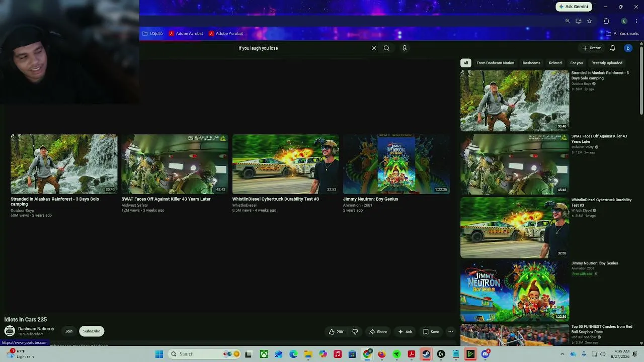
Task: Open the All Bookmarks folder
Action: coord(622,34)
